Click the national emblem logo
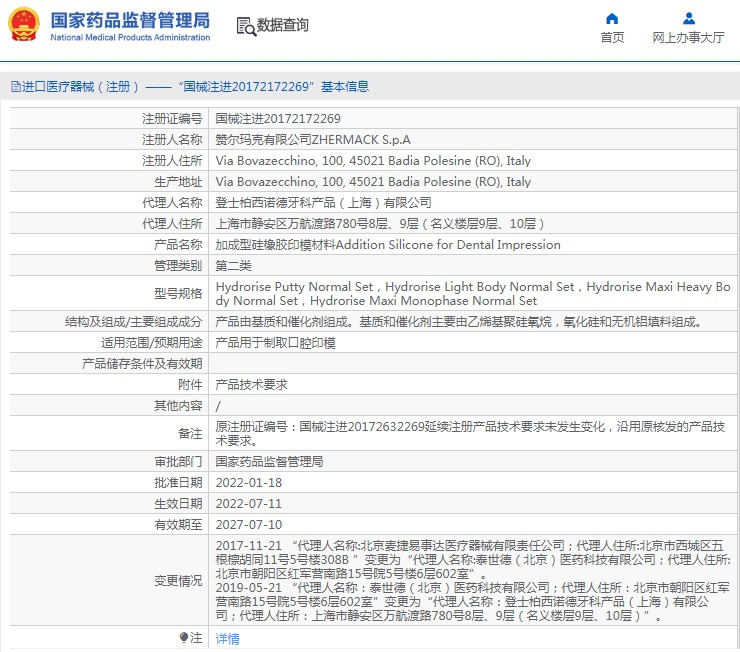This screenshot has height=652, width=740. [x=24, y=25]
